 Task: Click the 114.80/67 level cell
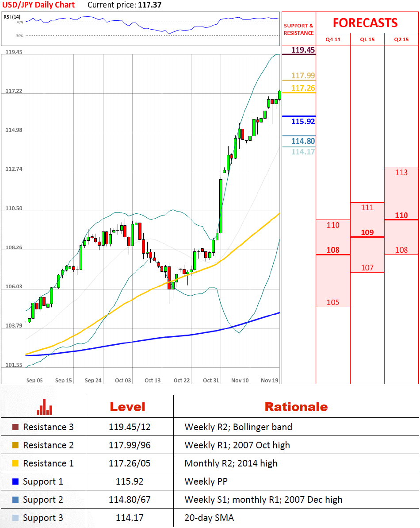point(130,500)
